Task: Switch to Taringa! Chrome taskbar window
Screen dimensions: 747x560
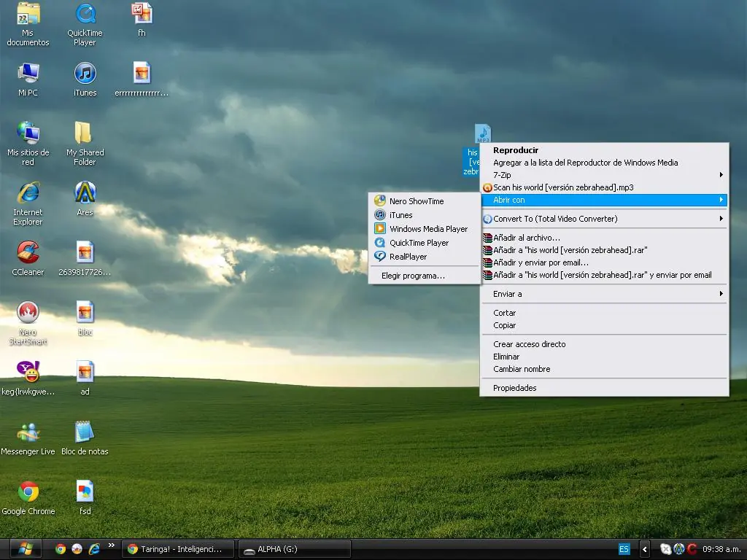Action: coord(178,549)
